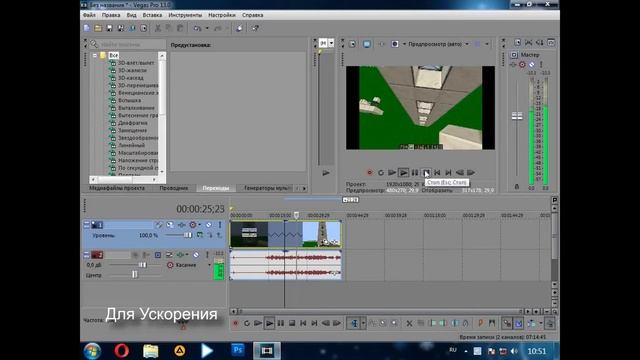640x360 pixels.
Task: Toggle loop playback in timeline transport bar
Action: (x=247, y=323)
